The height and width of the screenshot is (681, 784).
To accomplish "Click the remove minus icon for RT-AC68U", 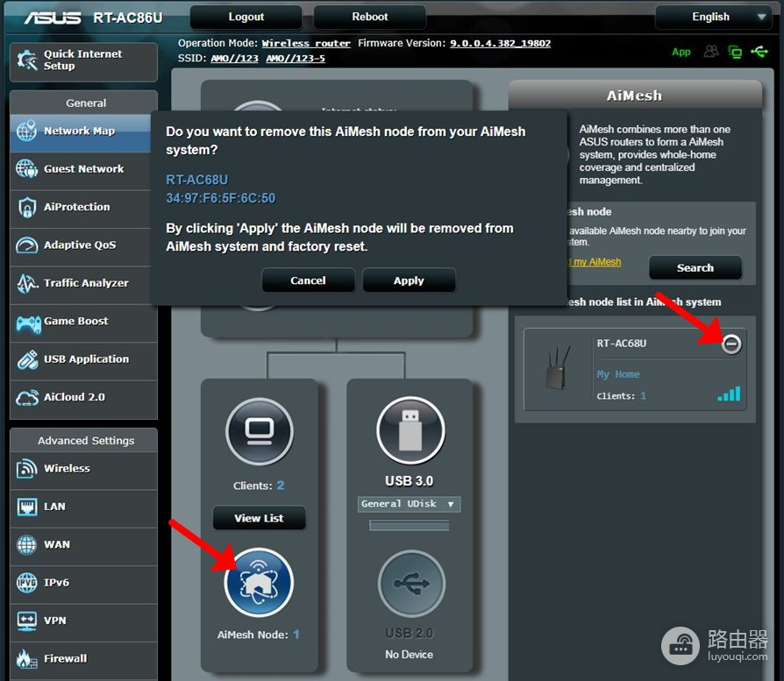I will [731, 344].
